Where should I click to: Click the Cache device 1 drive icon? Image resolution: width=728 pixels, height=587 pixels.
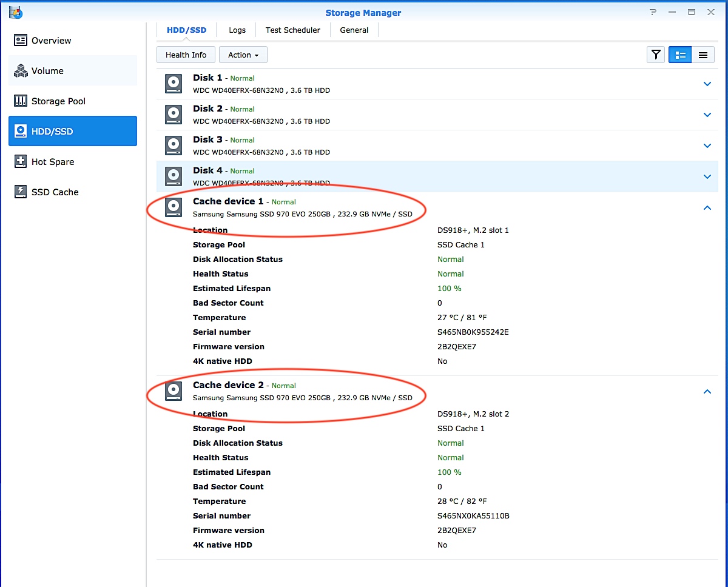(174, 207)
